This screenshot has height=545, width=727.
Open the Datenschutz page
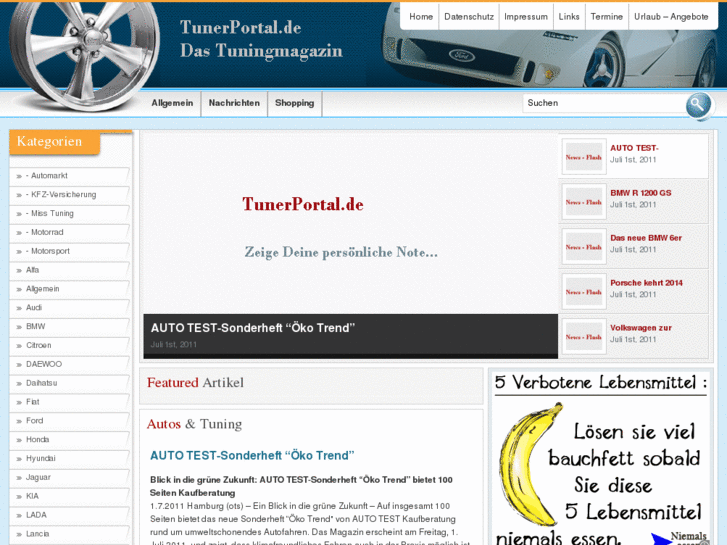click(469, 17)
